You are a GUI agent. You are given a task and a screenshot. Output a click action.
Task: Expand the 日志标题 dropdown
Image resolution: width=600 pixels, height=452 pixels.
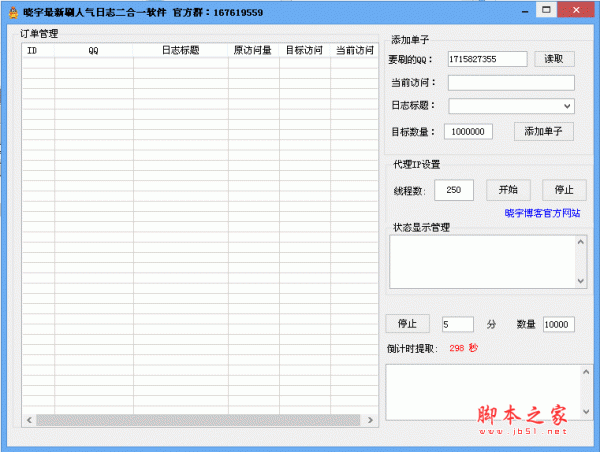567,106
